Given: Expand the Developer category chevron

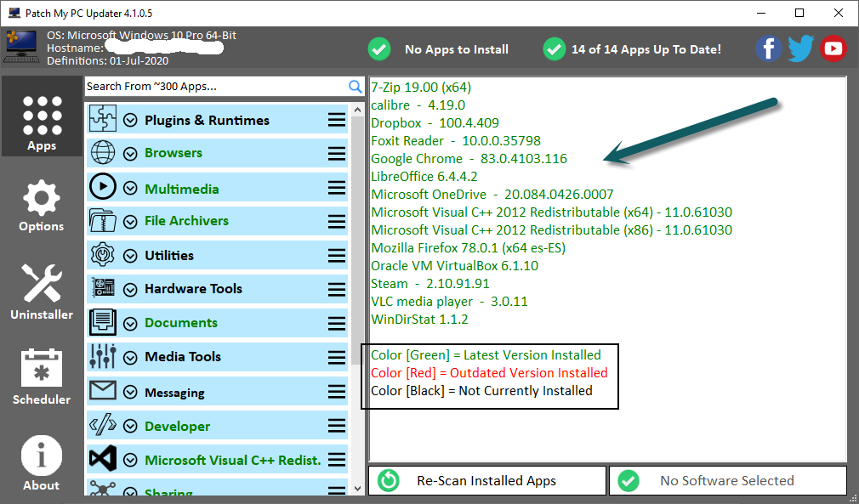Looking at the screenshot, I should [x=130, y=427].
